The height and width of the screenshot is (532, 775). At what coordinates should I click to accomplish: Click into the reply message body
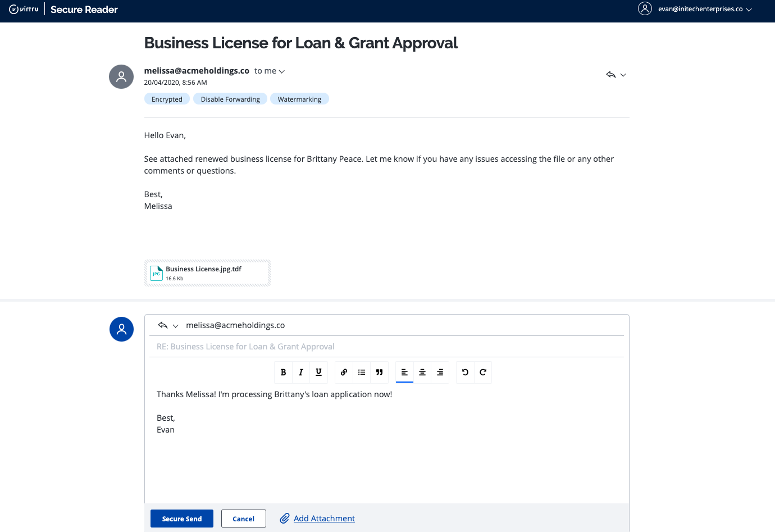point(386,444)
